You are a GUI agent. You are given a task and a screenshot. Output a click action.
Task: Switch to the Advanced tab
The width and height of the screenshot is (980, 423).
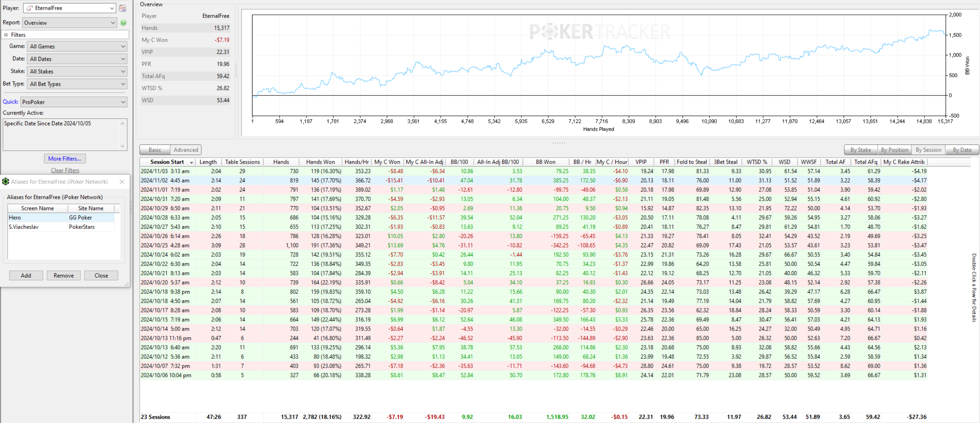(x=186, y=150)
